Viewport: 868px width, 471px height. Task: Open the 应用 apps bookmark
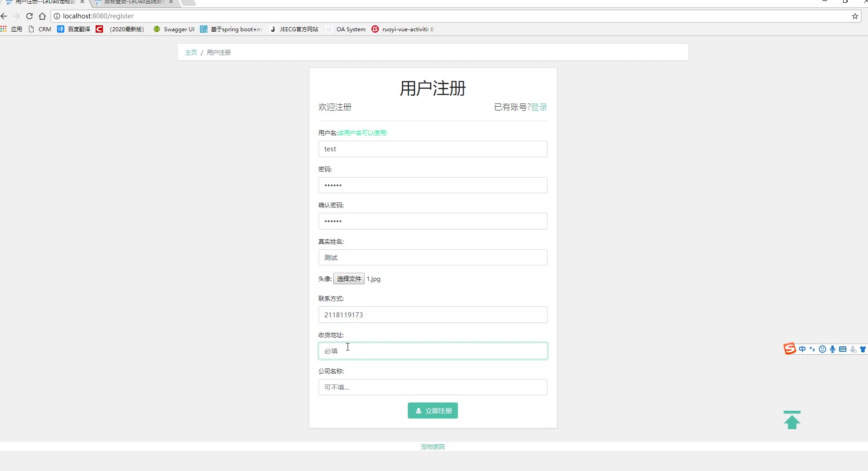[x=11, y=29]
